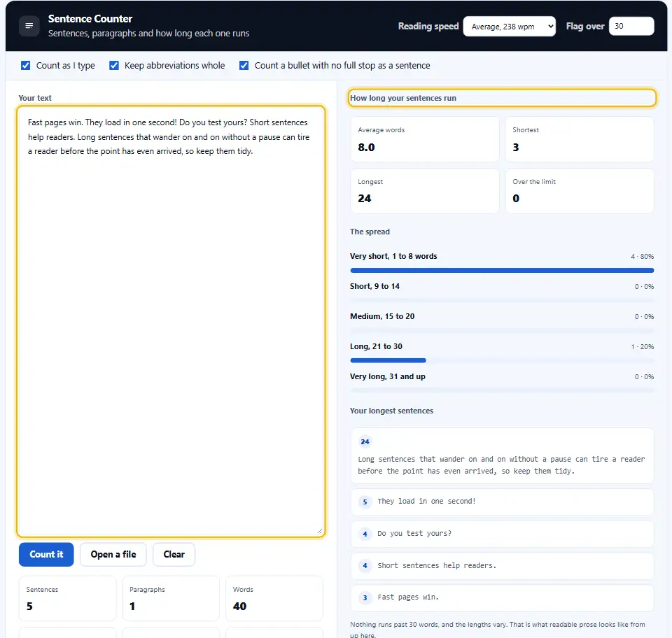Toggle the Count as I type checkbox

tap(26, 66)
